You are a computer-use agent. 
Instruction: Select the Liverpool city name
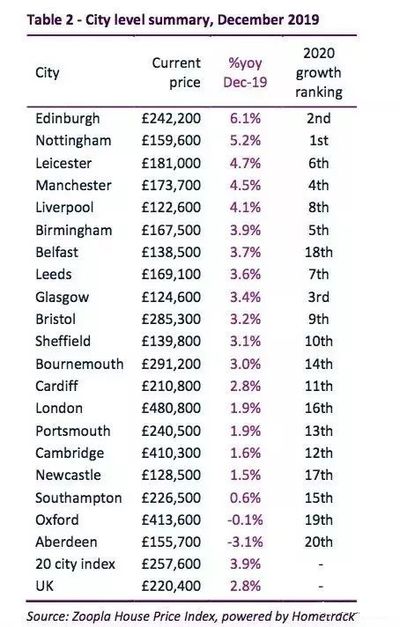coord(64,208)
